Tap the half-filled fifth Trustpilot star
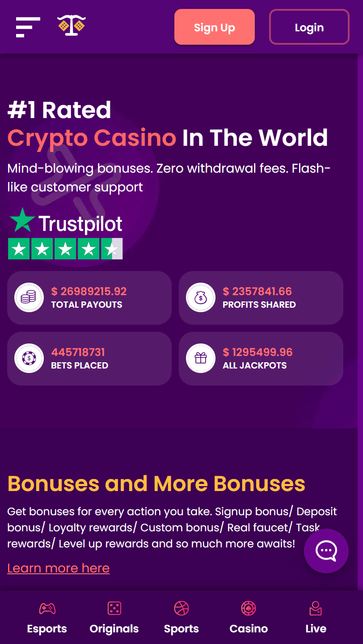The width and height of the screenshot is (363, 644). pos(112,249)
